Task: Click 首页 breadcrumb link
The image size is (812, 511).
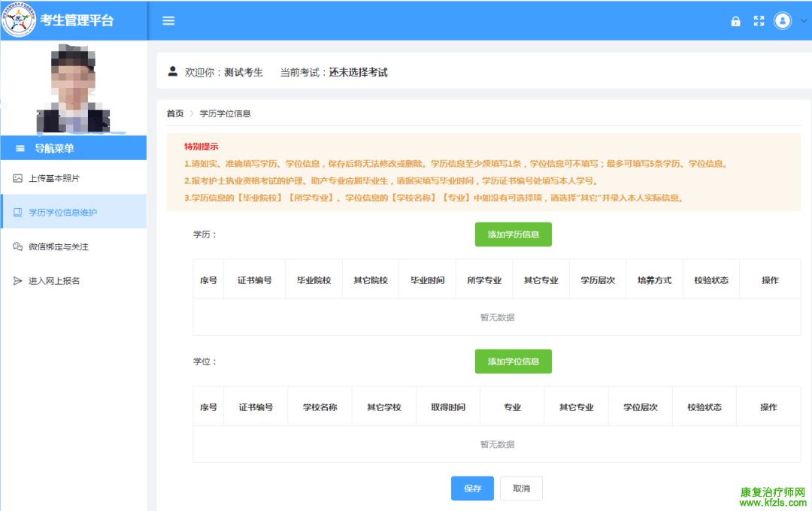Action: [175, 113]
